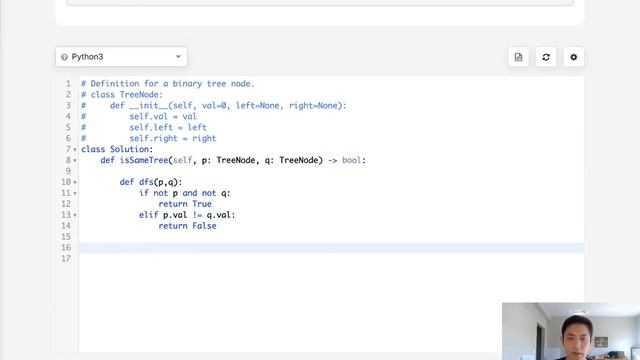Click the webcam video overlay thumbnail

click(x=571, y=331)
